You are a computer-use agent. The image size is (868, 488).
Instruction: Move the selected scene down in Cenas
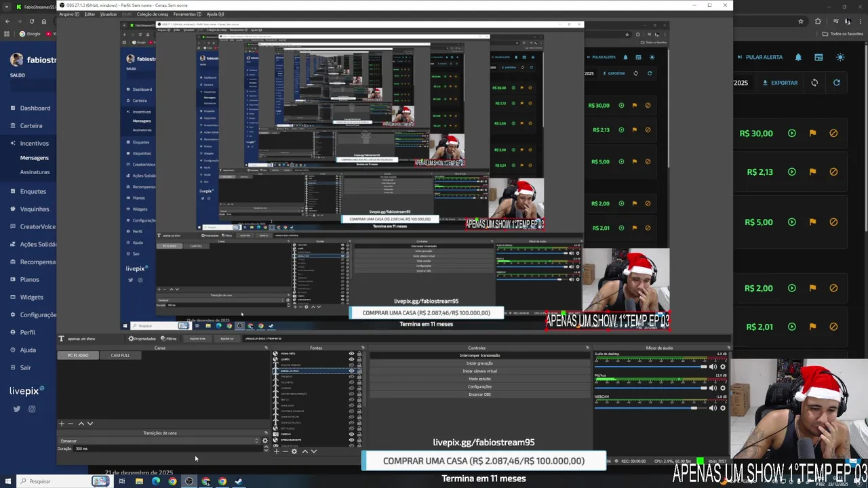click(x=90, y=424)
